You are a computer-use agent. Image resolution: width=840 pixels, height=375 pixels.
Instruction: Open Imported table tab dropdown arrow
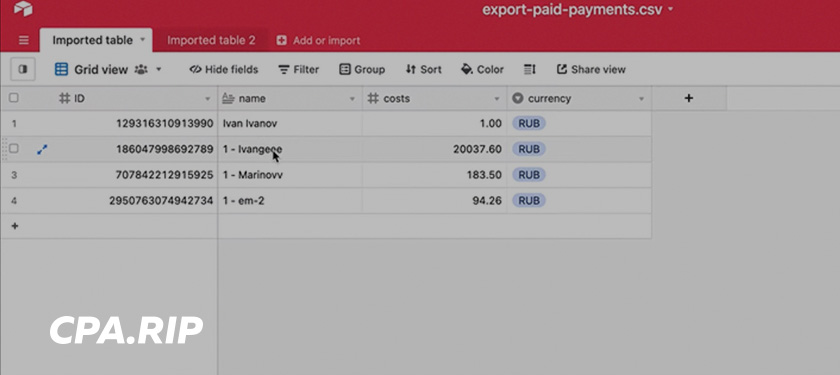pos(142,40)
